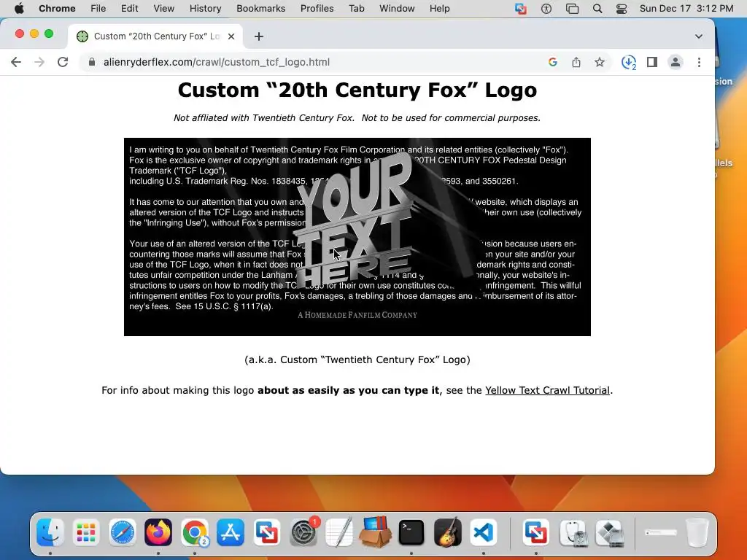
Task: Open the Yellow Text Crawl Tutorial link
Action: [547, 390]
